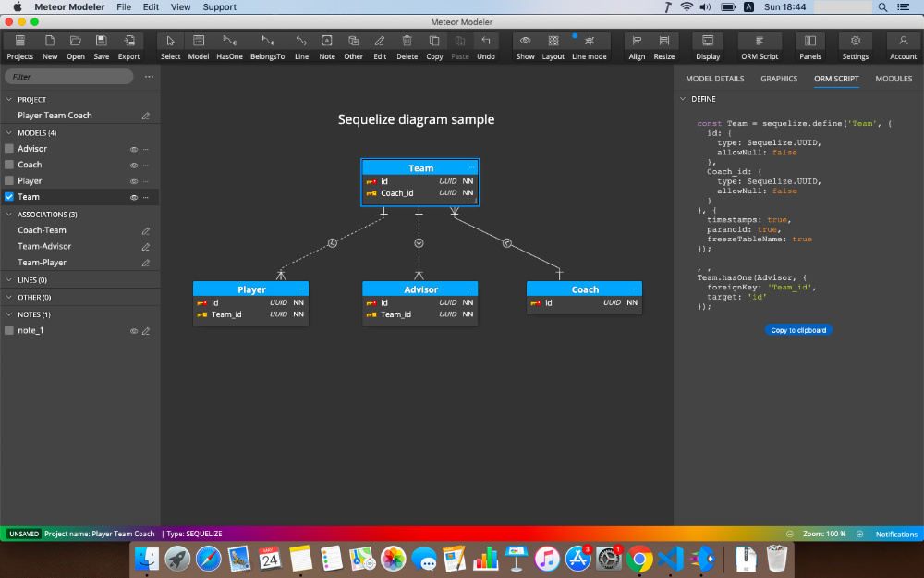
Task: Open the Team row options menu
Action: (146, 197)
